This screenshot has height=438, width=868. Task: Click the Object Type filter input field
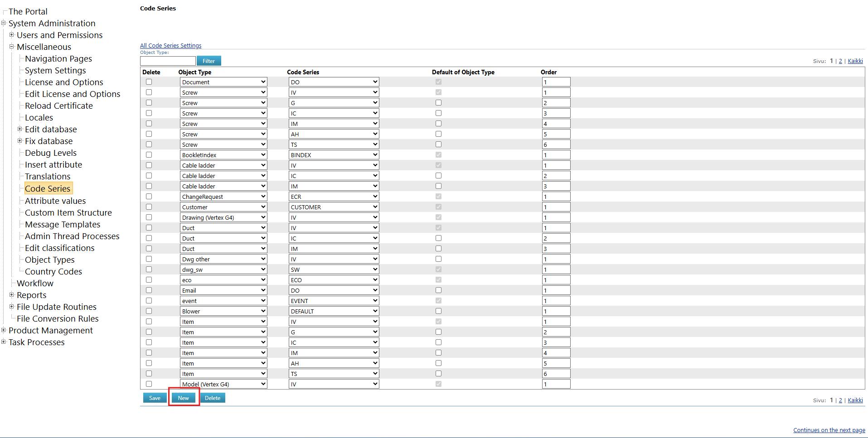(167, 60)
